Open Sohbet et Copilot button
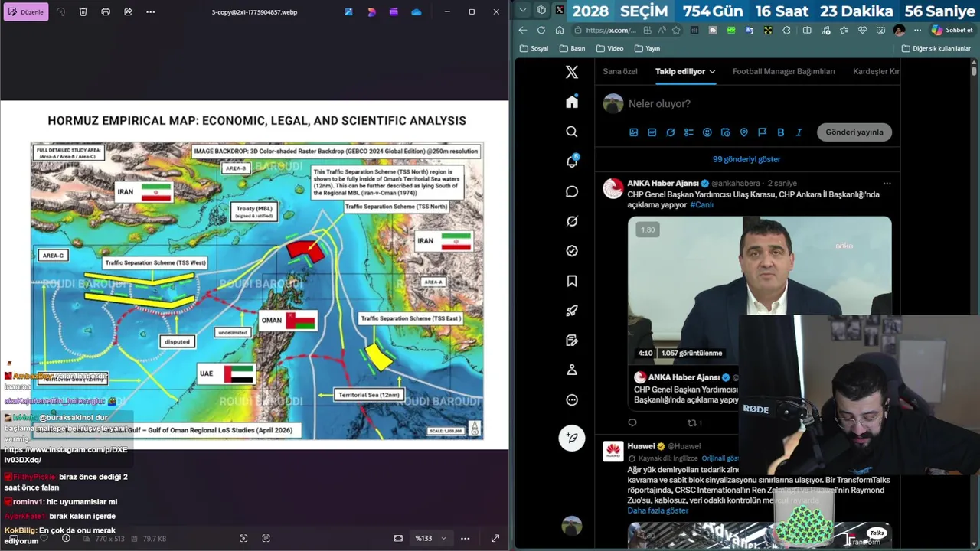 point(952,30)
